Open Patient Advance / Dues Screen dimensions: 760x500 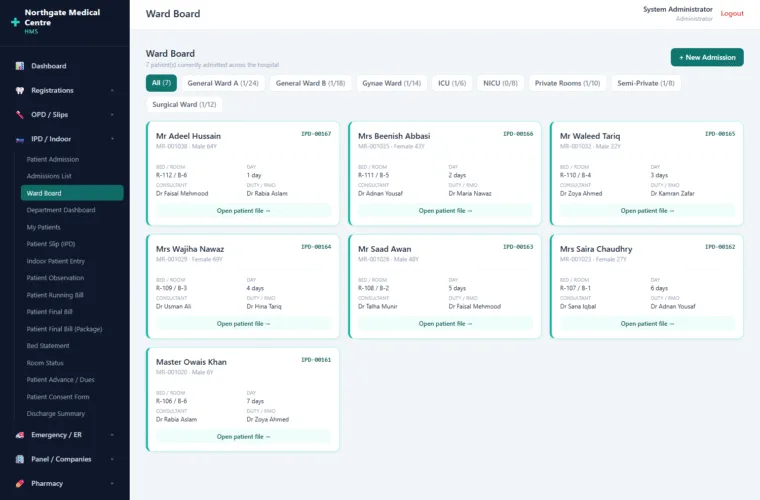coord(72,380)
